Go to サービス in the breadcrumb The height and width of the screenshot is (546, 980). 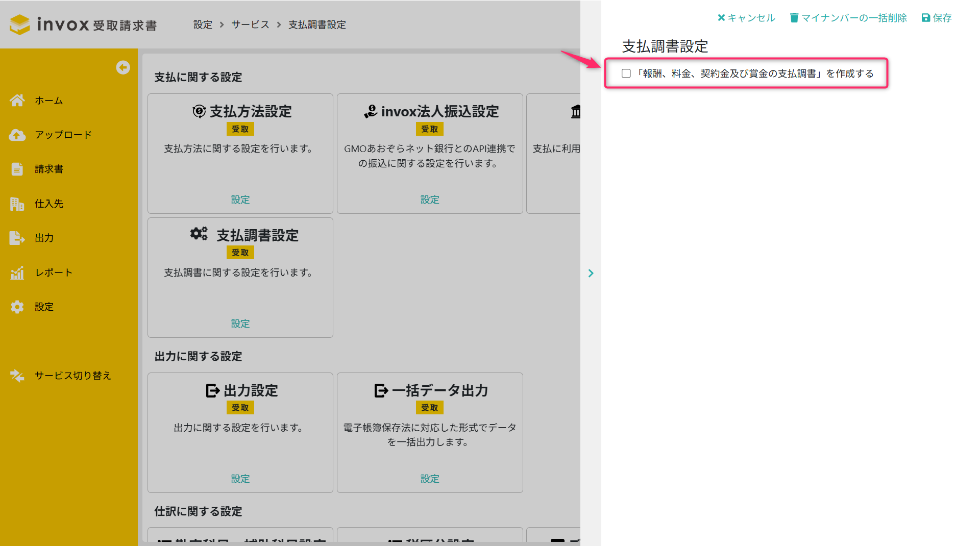click(x=250, y=24)
